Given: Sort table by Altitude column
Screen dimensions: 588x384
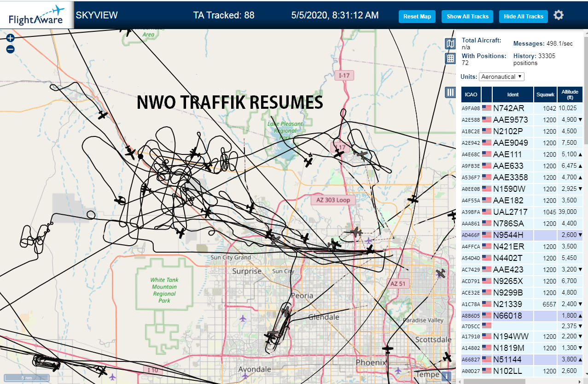Looking at the screenshot, I should coord(570,95).
